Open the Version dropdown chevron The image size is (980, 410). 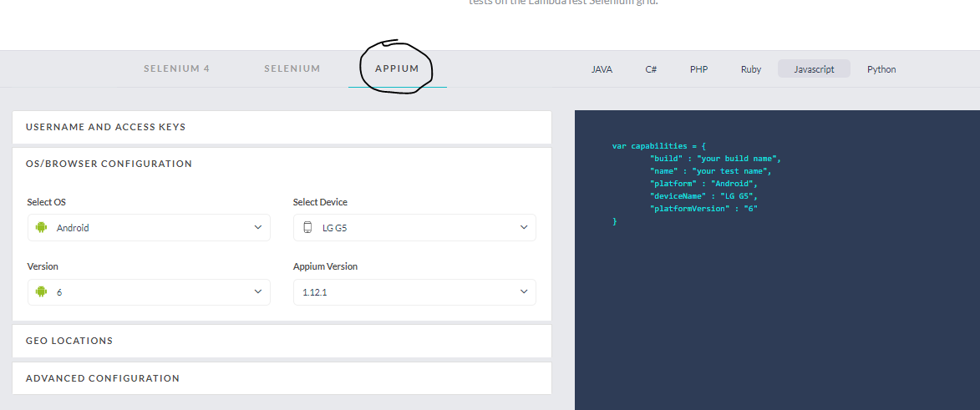(257, 291)
